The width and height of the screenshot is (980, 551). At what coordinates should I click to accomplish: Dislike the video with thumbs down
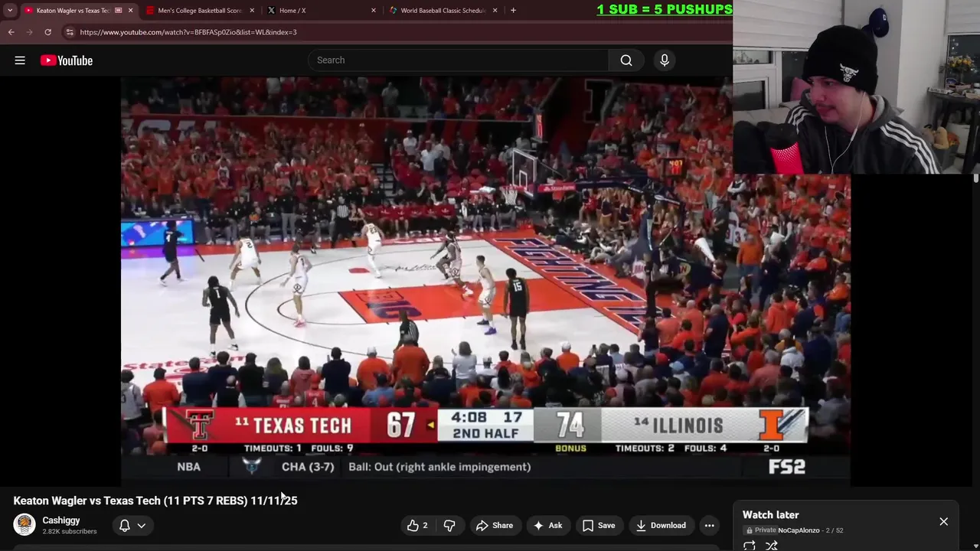(x=449, y=526)
